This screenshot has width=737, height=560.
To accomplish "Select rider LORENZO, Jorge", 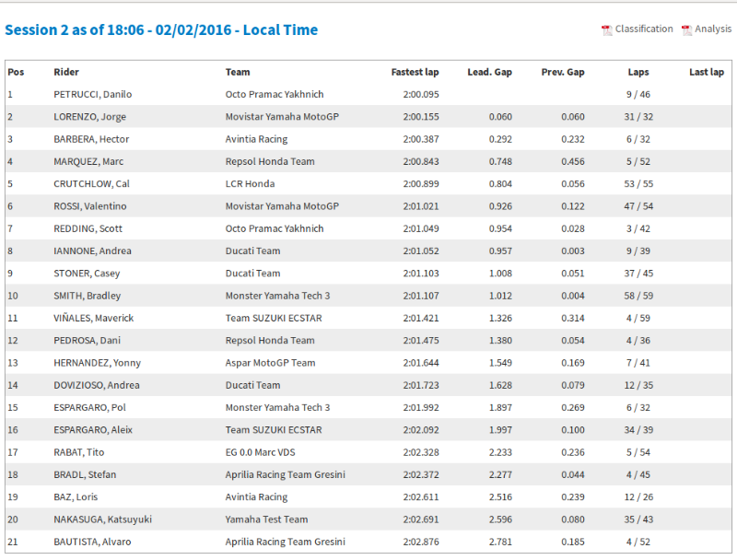I will click(x=89, y=117).
